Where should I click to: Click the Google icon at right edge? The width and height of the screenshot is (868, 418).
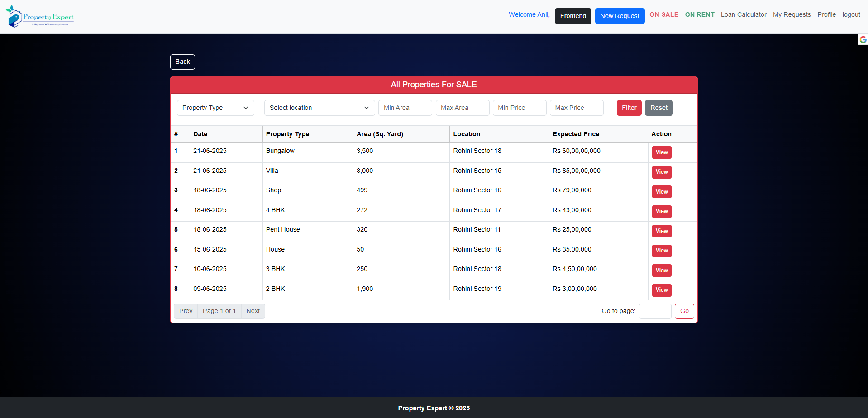(863, 40)
